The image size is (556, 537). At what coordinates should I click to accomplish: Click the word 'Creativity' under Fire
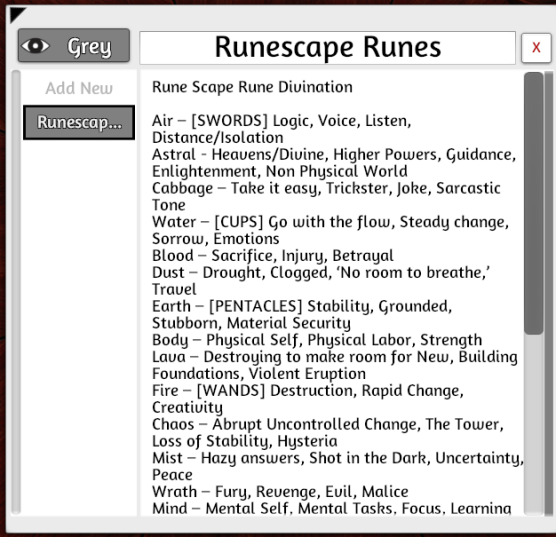(x=187, y=408)
